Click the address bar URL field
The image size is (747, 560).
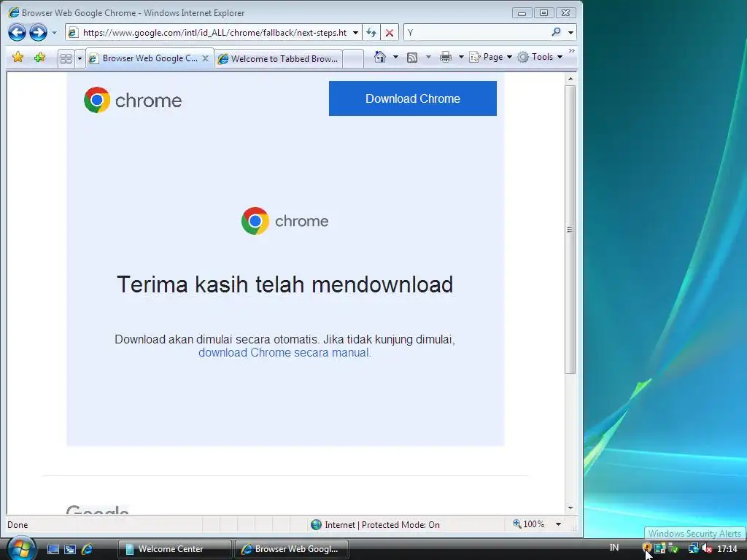(214, 33)
